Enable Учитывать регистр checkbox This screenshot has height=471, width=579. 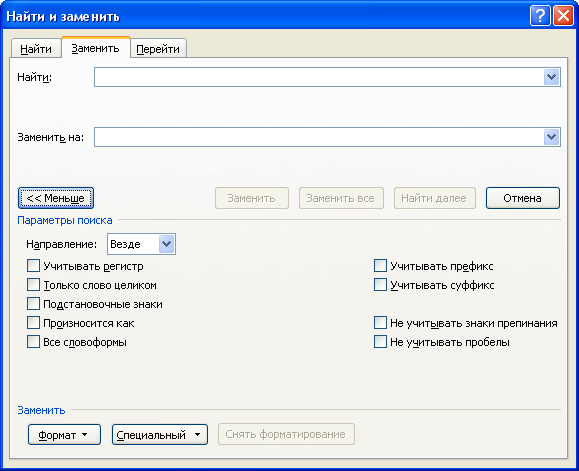coord(33,266)
